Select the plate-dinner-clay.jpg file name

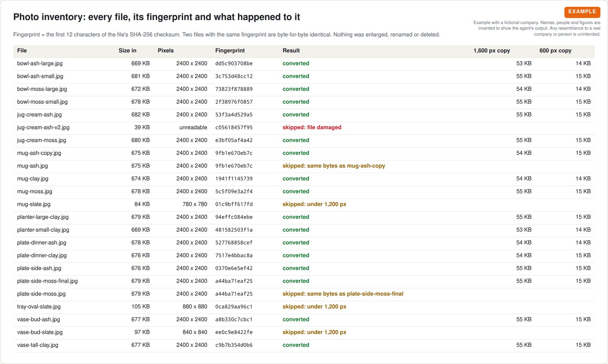pyautogui.click(x=42, y=255)
